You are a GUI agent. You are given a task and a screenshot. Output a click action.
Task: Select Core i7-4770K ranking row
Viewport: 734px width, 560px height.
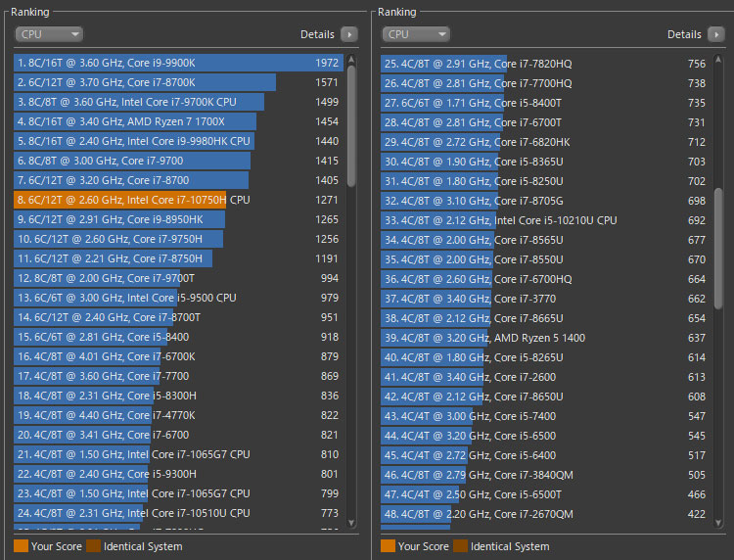[179, 415]
